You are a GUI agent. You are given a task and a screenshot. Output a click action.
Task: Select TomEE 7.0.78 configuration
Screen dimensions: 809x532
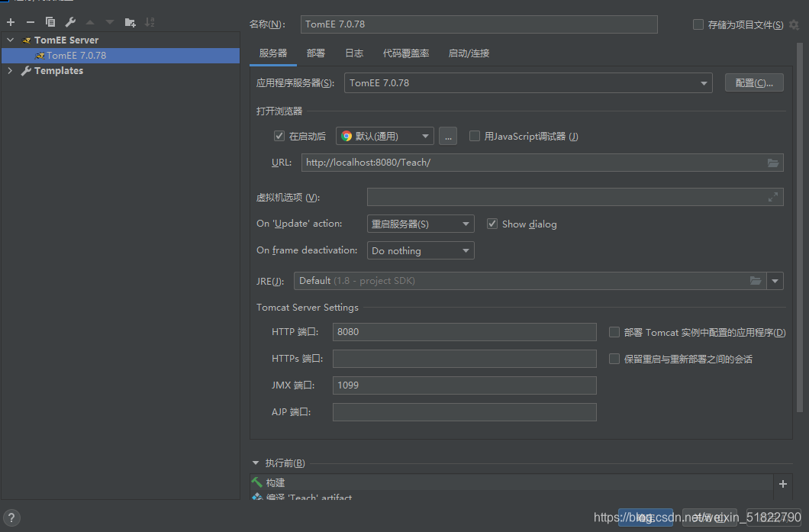121,55
